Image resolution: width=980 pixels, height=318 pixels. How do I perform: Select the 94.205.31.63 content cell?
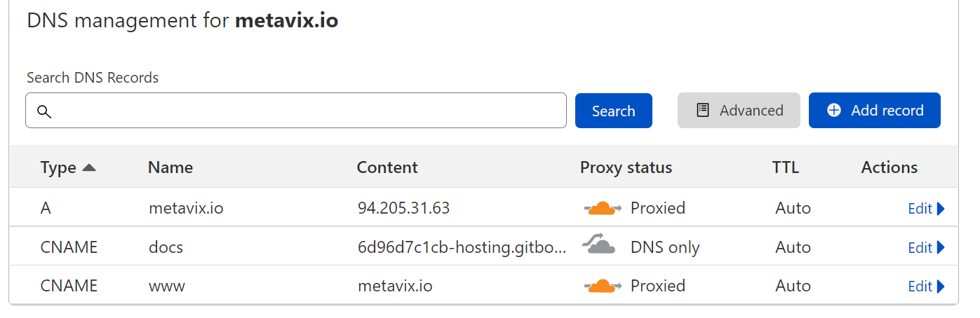coord(403,208)
